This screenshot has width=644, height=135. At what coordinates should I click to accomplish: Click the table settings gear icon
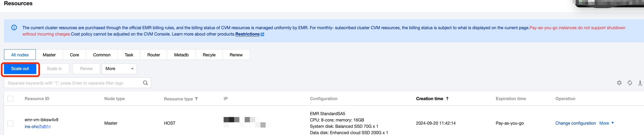(619, 83)
